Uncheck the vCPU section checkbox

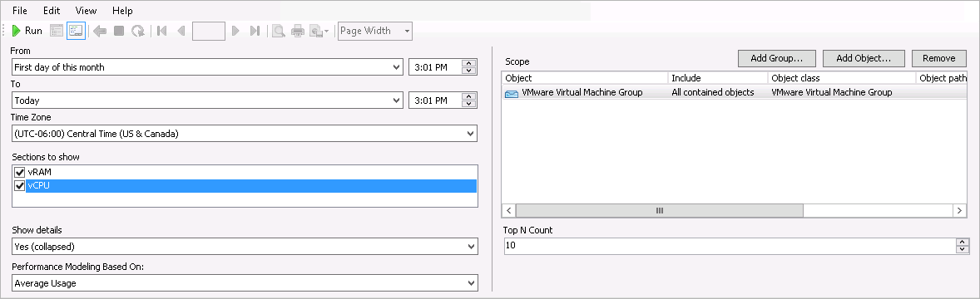19,185
